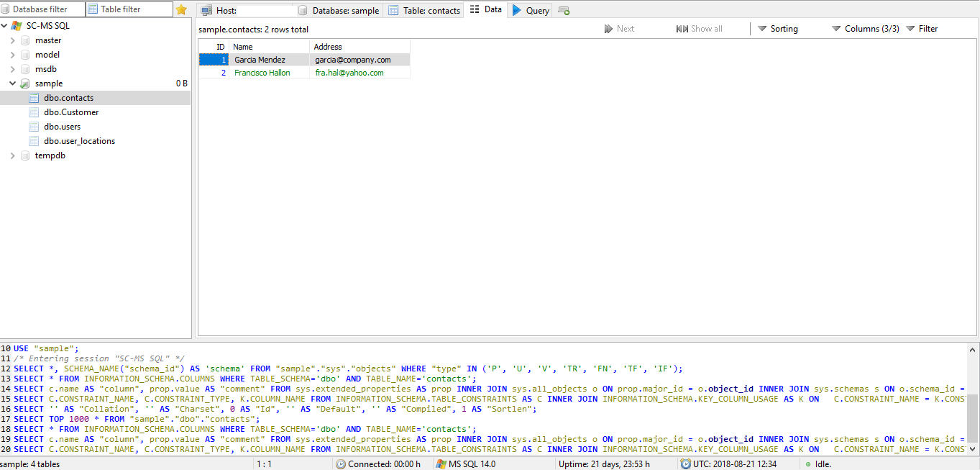Viewport: 980px width, 470px height.
Task: Click the Address column header
Action: tap(328, 47)
